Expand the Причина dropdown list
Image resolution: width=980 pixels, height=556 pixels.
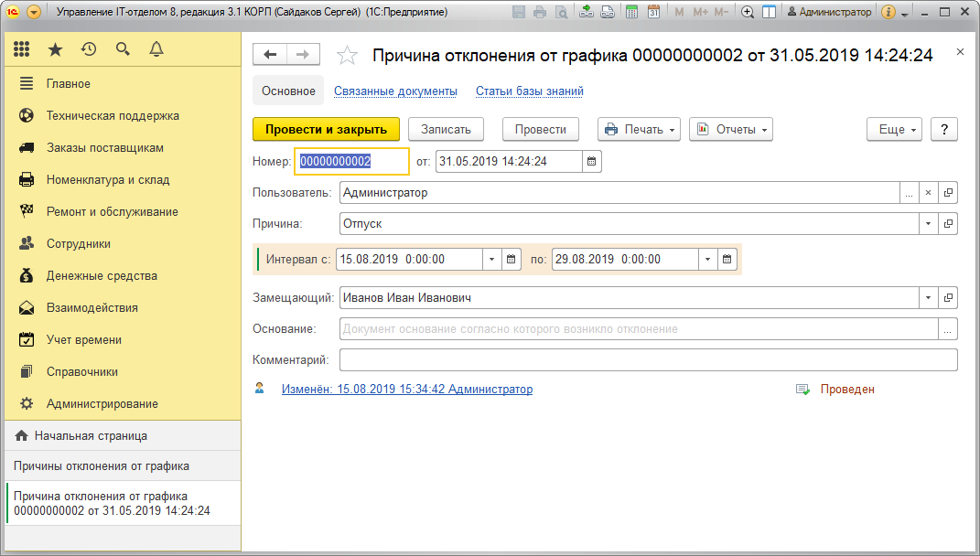coord(928,224)
